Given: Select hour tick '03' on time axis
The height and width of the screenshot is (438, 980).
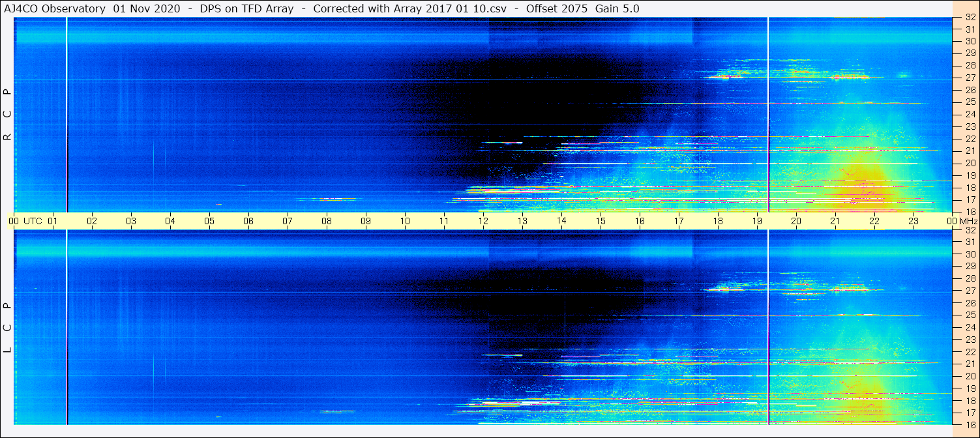Looking at the screenshot, I should (132, 221).
